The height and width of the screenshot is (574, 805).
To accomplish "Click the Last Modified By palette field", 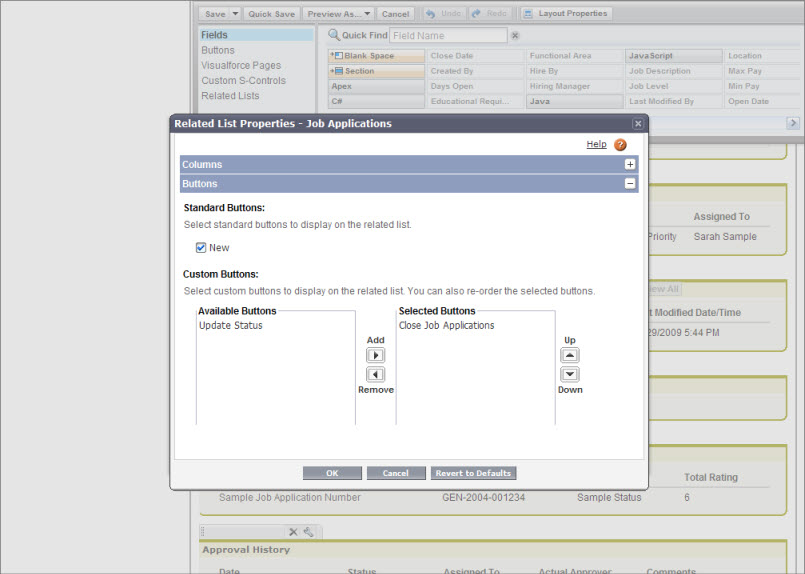I will [x=673, y=101].
